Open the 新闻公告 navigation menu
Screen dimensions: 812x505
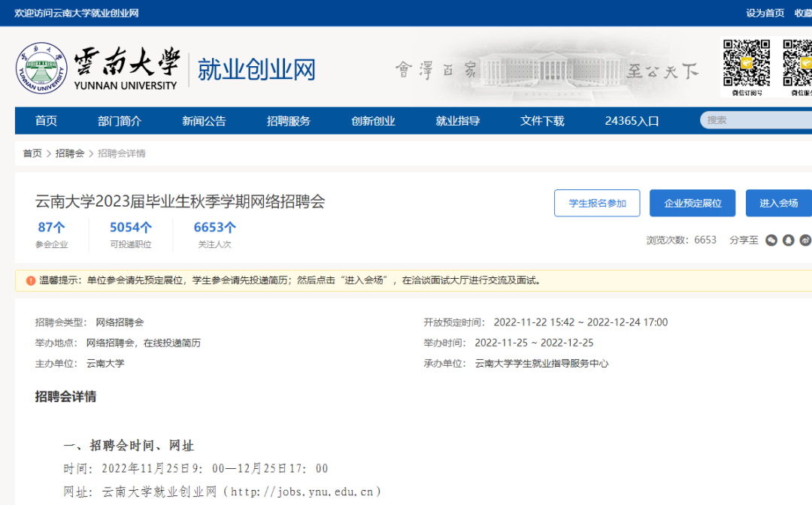pos(204,120)
